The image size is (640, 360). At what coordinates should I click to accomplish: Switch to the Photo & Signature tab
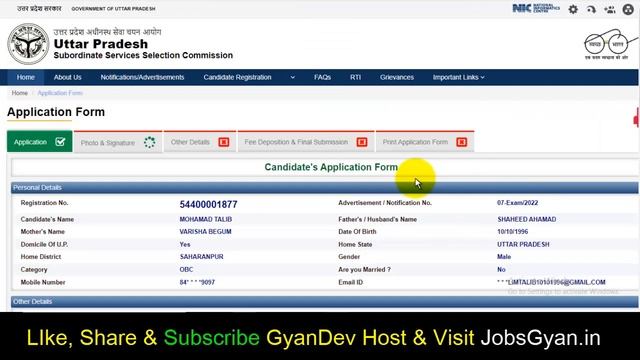[x=118, y=142]
